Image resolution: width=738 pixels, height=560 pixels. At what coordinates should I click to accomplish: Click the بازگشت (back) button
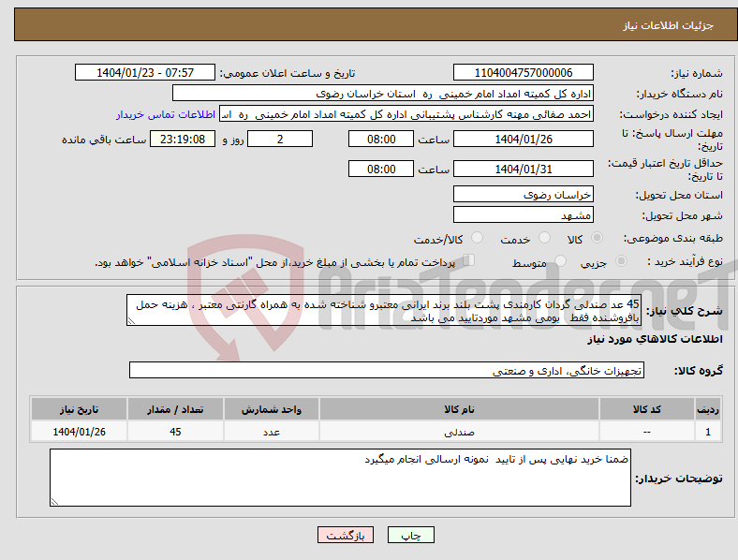click(346, 535)
